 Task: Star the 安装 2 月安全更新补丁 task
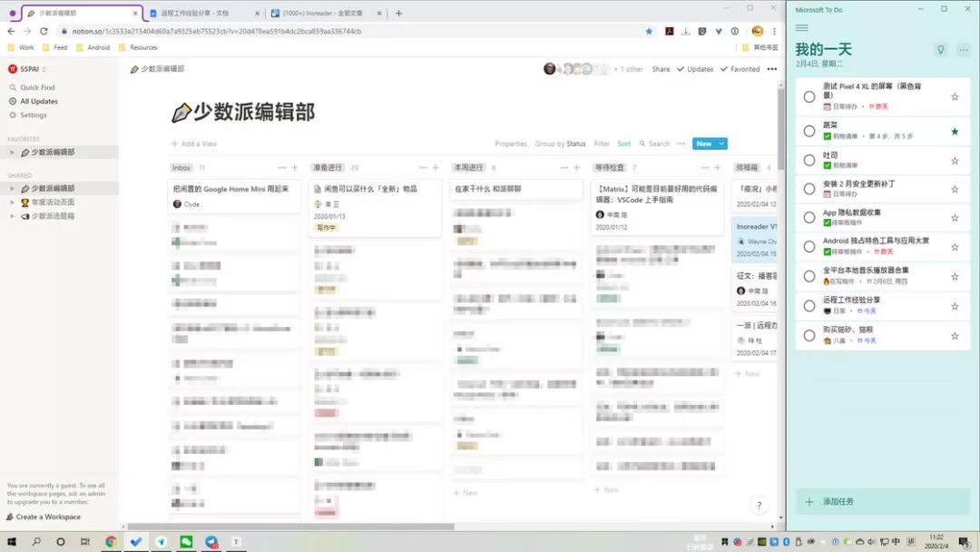955,190
